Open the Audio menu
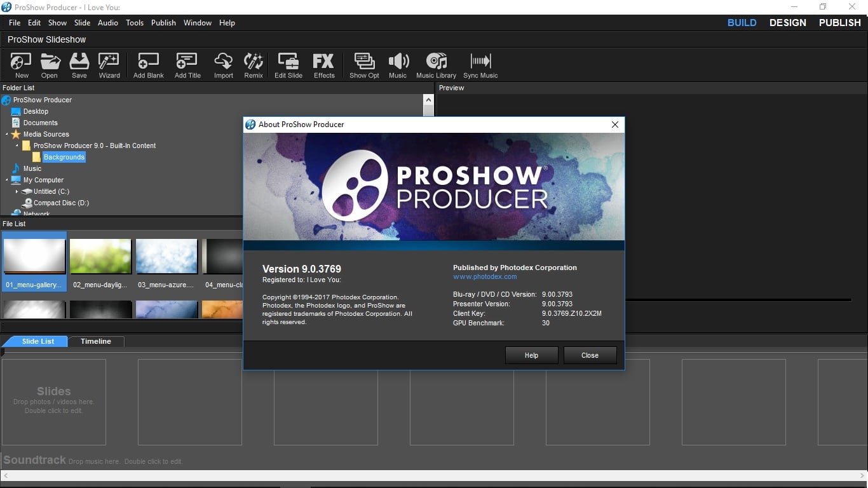This screenshot has height=488, width=868. (107, 22)
